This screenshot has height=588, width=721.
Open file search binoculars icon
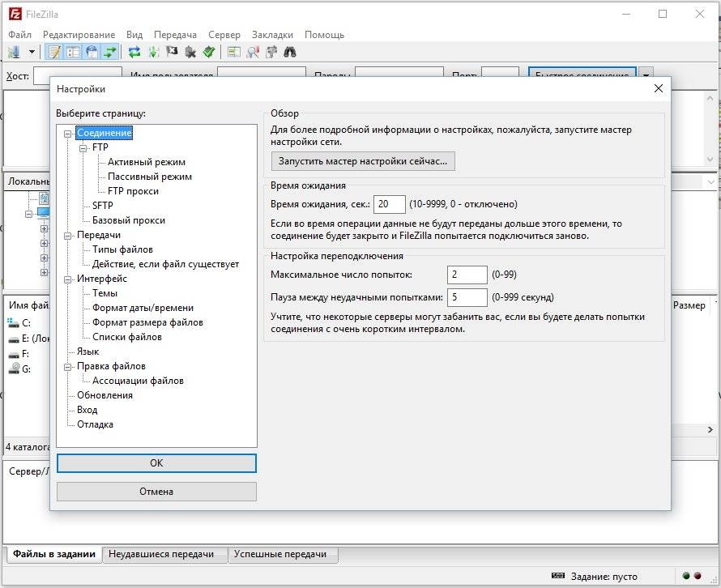(290, 52)
